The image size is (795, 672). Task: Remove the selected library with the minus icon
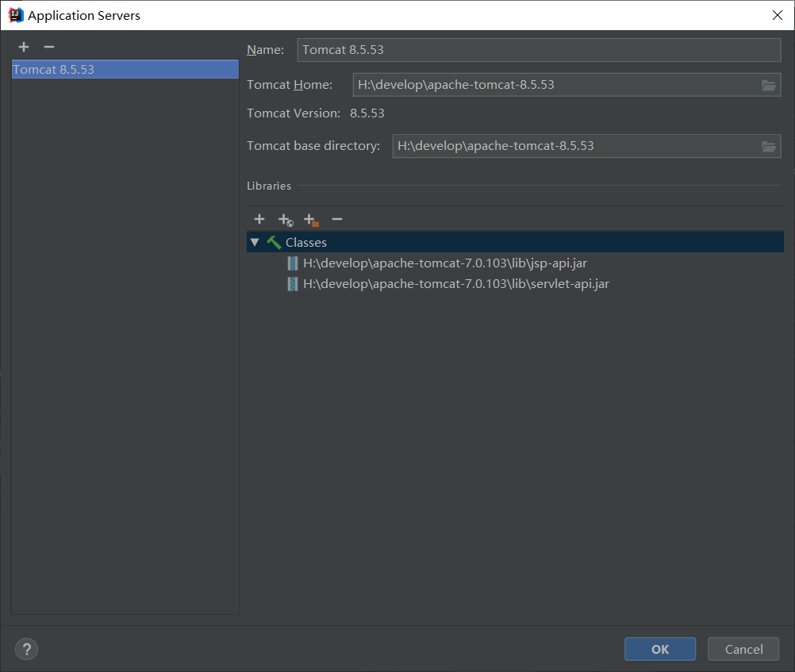pyautogui.click(x=337, y=219)
